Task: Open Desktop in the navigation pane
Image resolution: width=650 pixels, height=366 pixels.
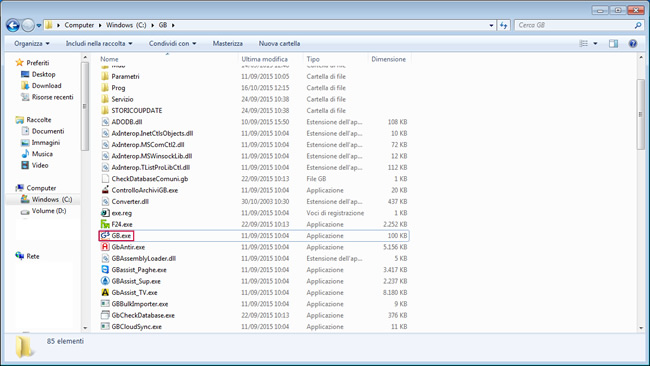Action: click(x=43, y=74)
